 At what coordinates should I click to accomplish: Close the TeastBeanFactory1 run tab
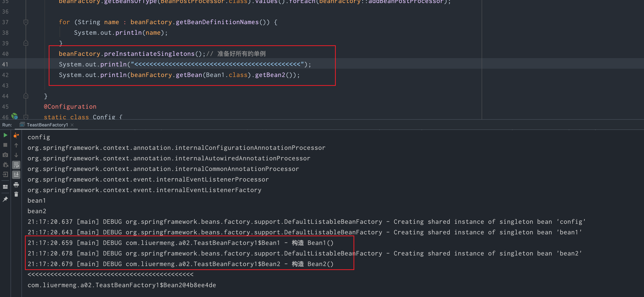point(72,125)
